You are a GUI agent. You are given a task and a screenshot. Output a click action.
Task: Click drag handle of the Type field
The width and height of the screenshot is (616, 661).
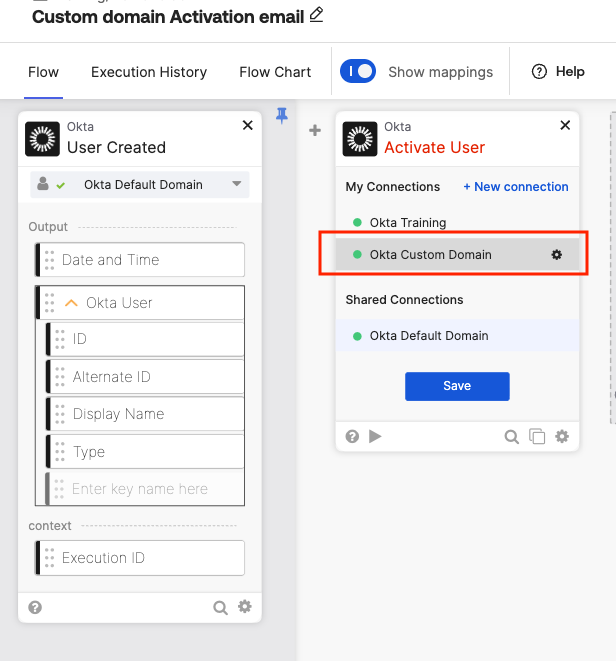point(60,452)
